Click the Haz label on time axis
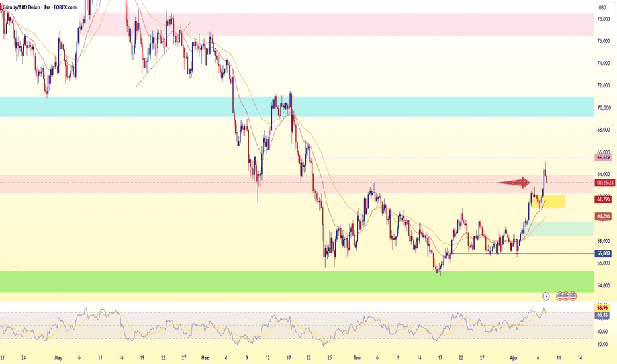The image size is (617, 364). pyautogui.click(x=205, y=357)
